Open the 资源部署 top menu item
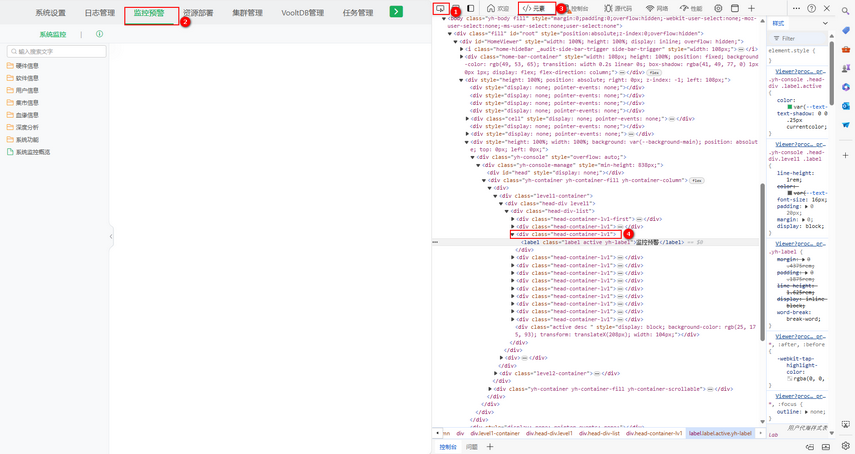Screen dimensions: 855x454 (198, 13)
